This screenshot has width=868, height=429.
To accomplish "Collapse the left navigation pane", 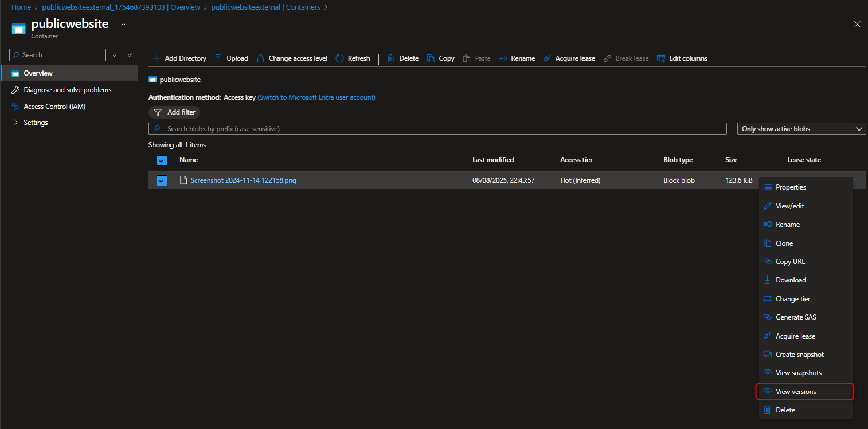I will click(x=130, y=55).
